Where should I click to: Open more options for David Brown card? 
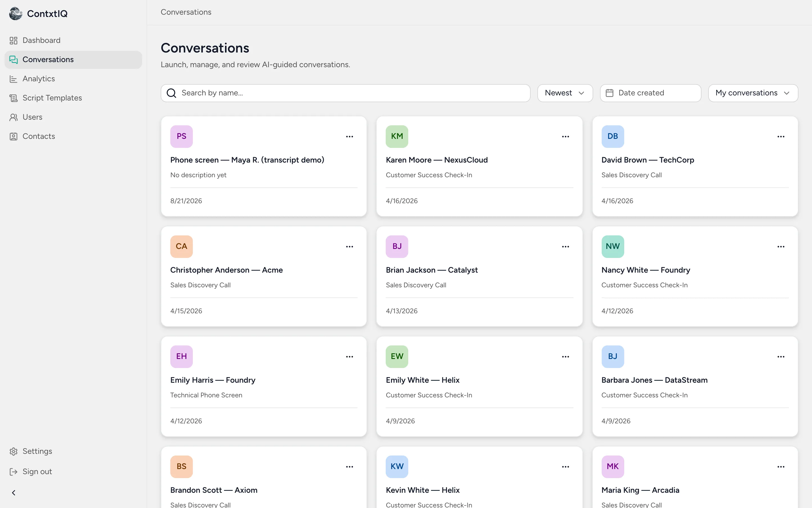(x=781, y=136)
